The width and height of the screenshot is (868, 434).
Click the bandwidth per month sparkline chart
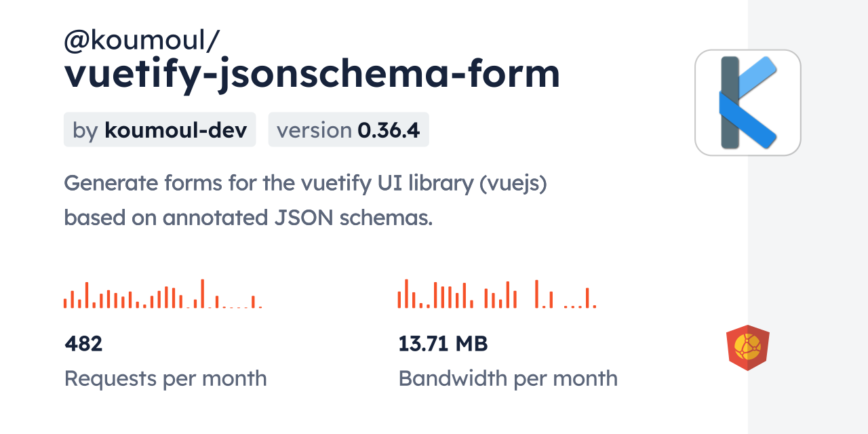496,294
